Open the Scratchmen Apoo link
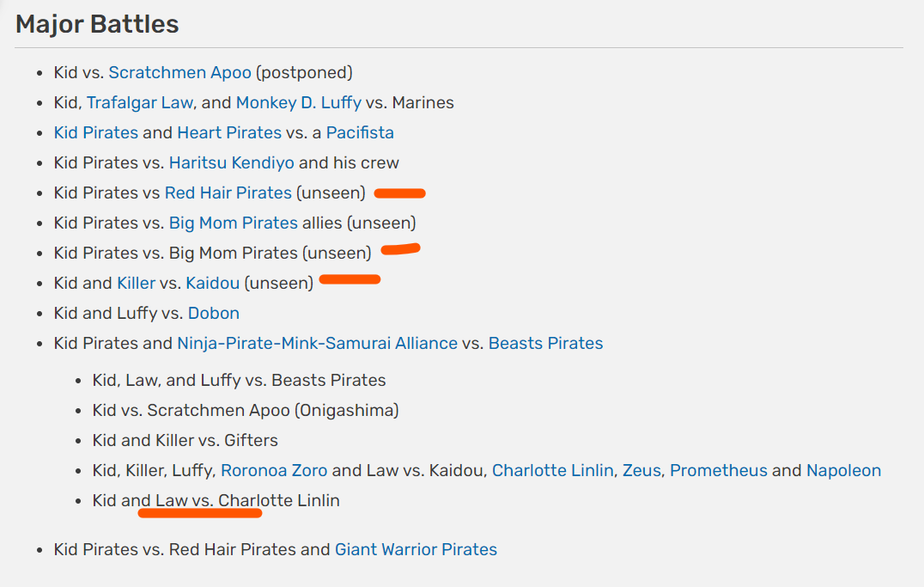 pos(179,73)
